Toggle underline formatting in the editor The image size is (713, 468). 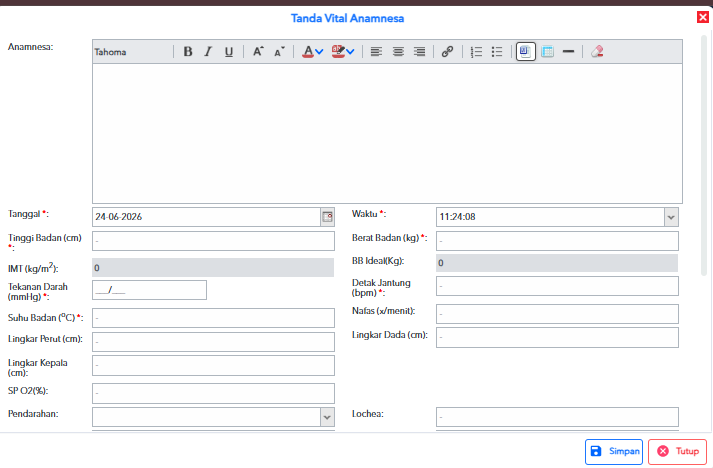[229, 52]
